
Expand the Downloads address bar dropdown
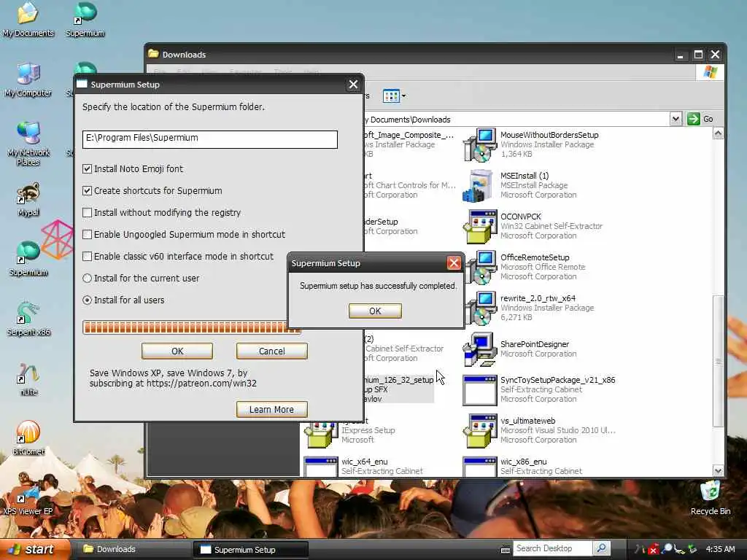[676, 119]
